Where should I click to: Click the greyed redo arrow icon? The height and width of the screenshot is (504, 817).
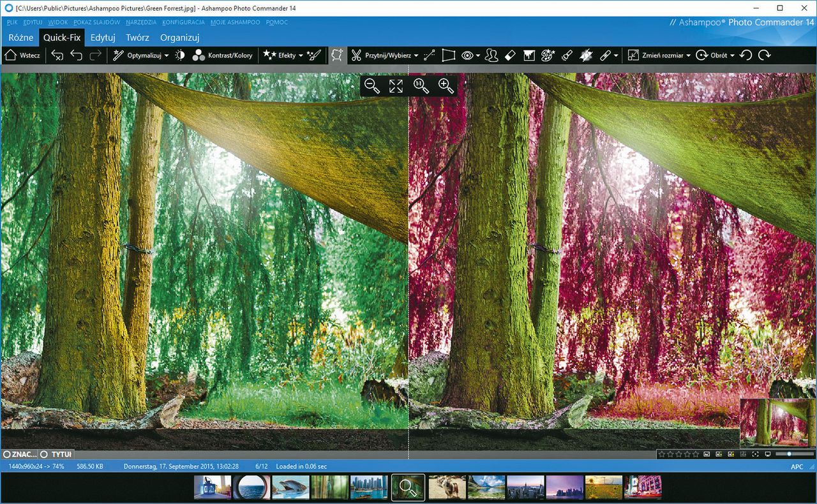point(96,56)
